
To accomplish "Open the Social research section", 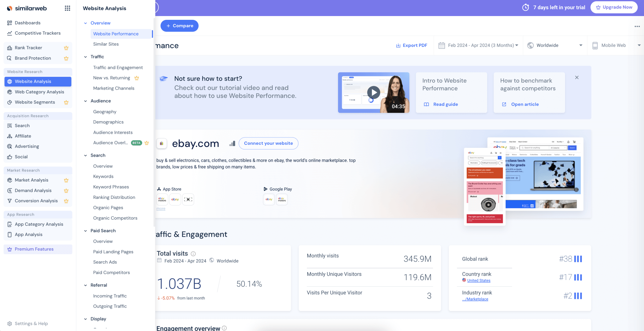I will coord(21,157).
